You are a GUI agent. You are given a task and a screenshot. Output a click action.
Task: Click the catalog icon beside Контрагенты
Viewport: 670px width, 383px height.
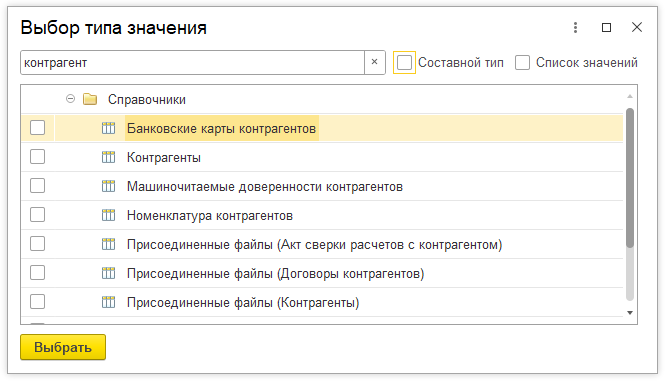point(109,157)
